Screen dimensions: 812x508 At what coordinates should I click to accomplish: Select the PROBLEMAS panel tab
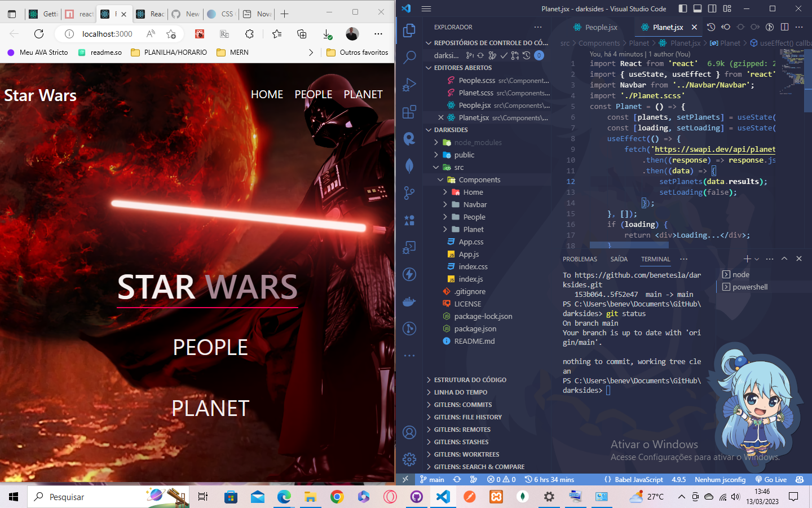coord(580,259)
